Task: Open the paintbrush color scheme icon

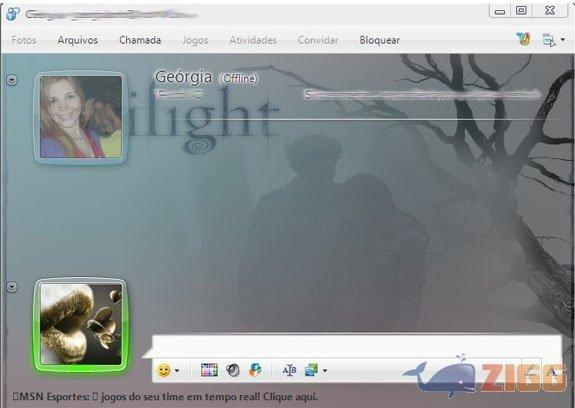Action: pyautogui.click(x=524, y=39)
